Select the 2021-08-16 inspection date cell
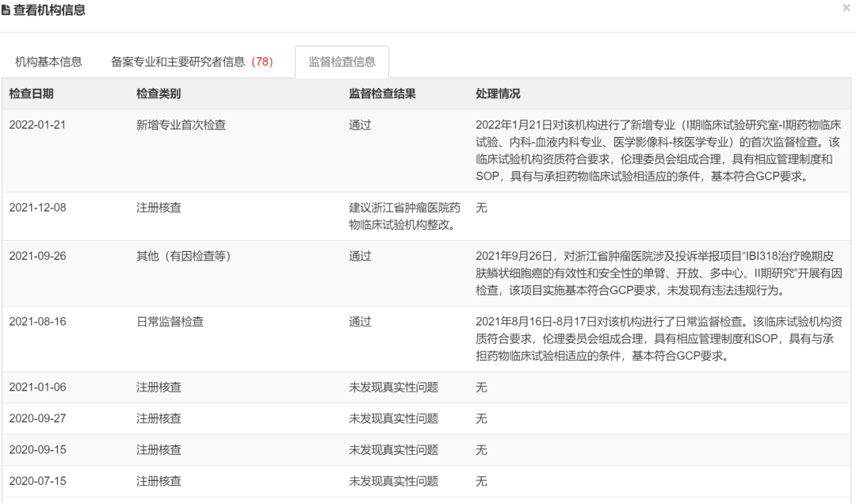856x504 pixels. pyautogui.click(x=37, y=322)
